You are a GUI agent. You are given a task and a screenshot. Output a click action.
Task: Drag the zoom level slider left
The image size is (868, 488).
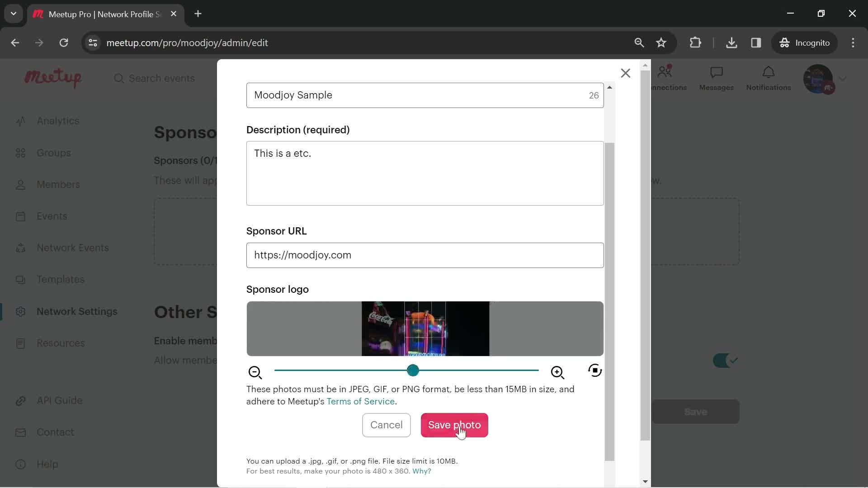[413, 370]
